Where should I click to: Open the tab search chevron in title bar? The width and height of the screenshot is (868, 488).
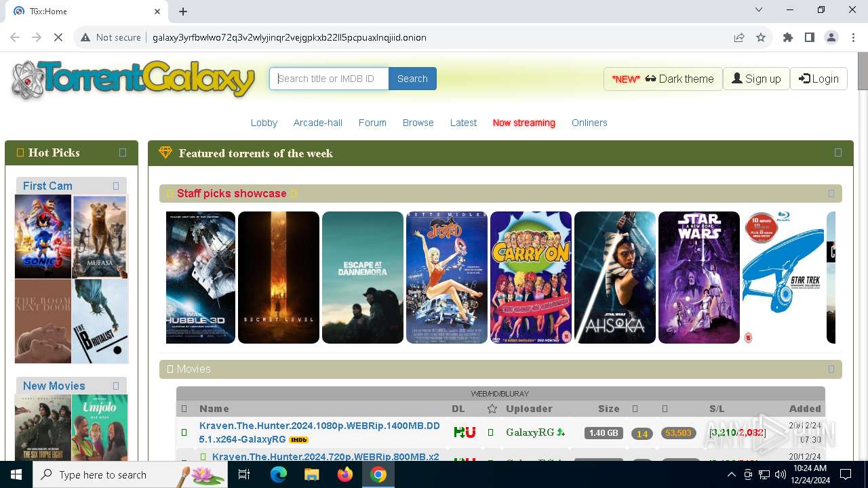click(759, 10)
